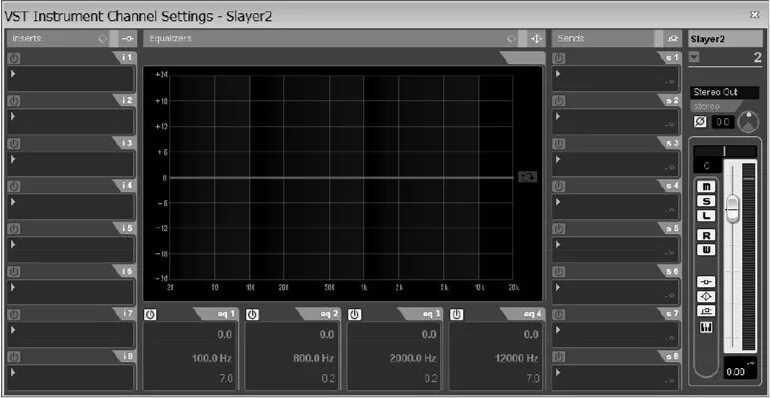
Task: Toggle the eq 3 power button
Action: tap(355, 314)
